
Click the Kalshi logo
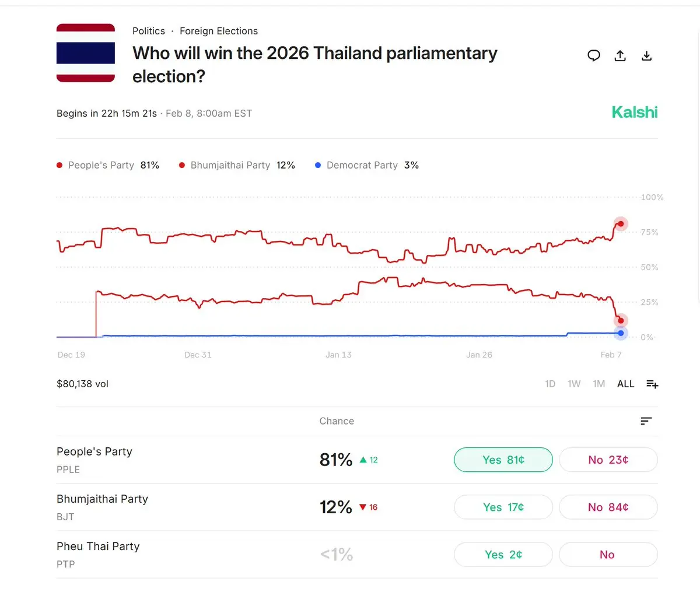click(x=634, y=112)
